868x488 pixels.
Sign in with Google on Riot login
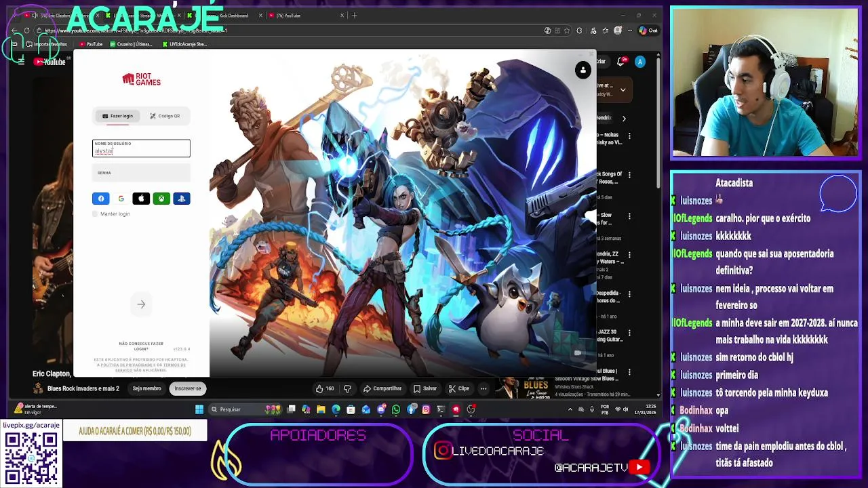(x=121, y=199)
